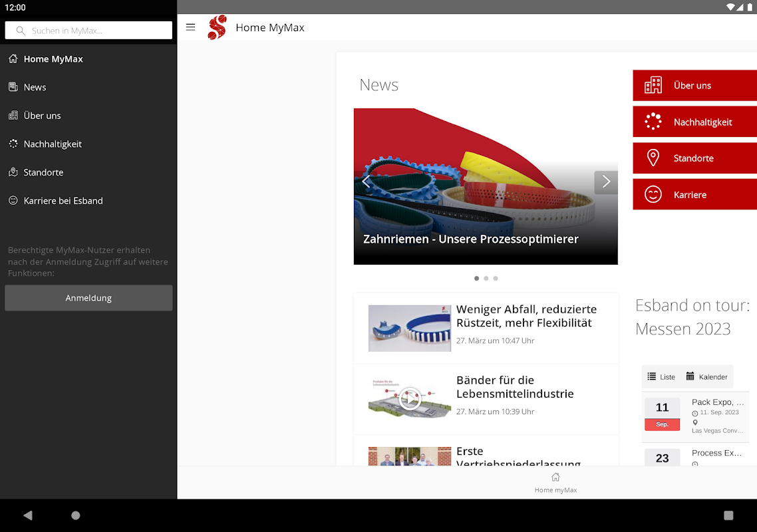Open Karriere bei Esband from the sidebar
The image size is (757, 532).
click(x=88, y=201)
